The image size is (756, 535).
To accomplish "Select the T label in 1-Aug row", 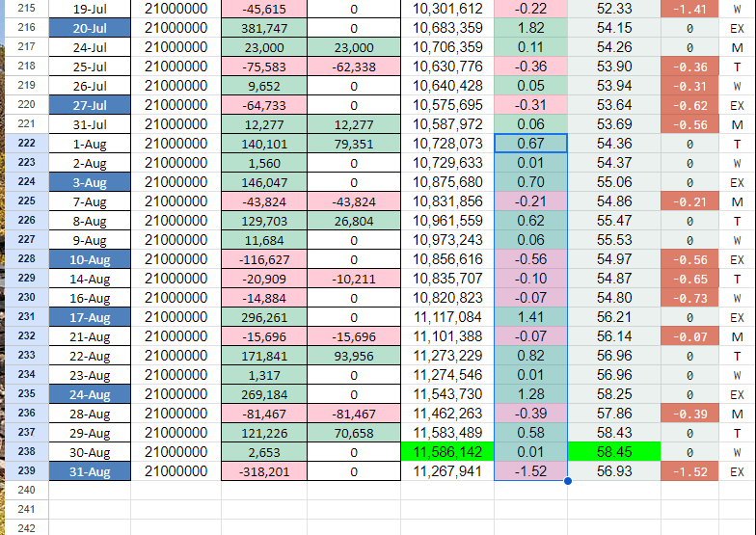I will (737, 144).
